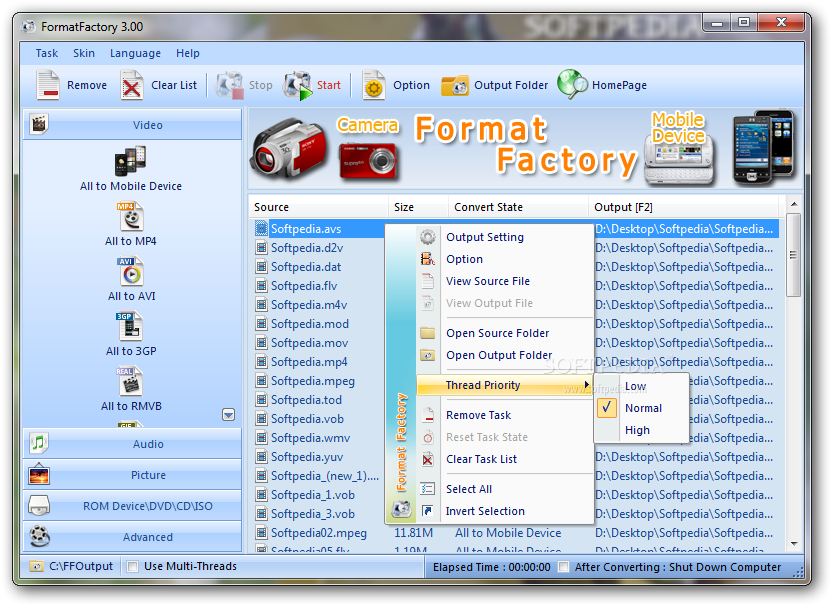Collapse the Video section header
The width and height of the screenshot is (832, 606).
[x=132, y=125]
